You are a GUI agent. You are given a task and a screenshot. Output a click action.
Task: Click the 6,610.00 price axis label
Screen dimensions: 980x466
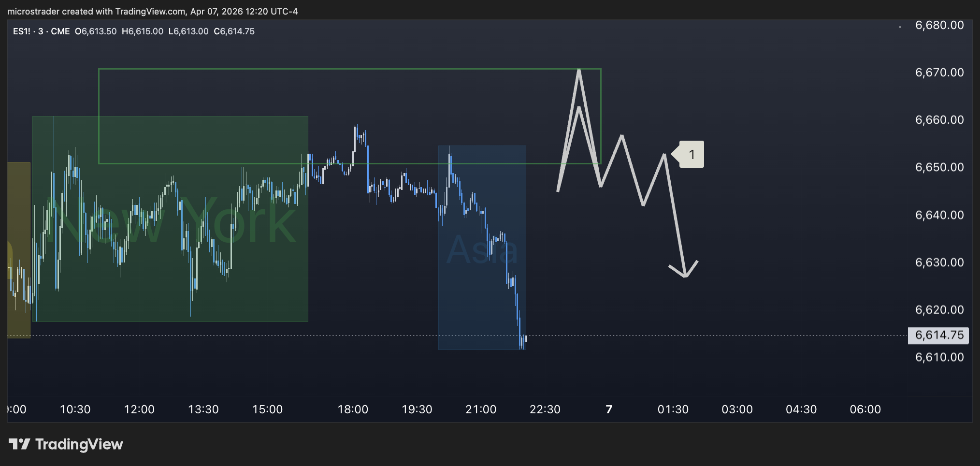tap(939, 357)
